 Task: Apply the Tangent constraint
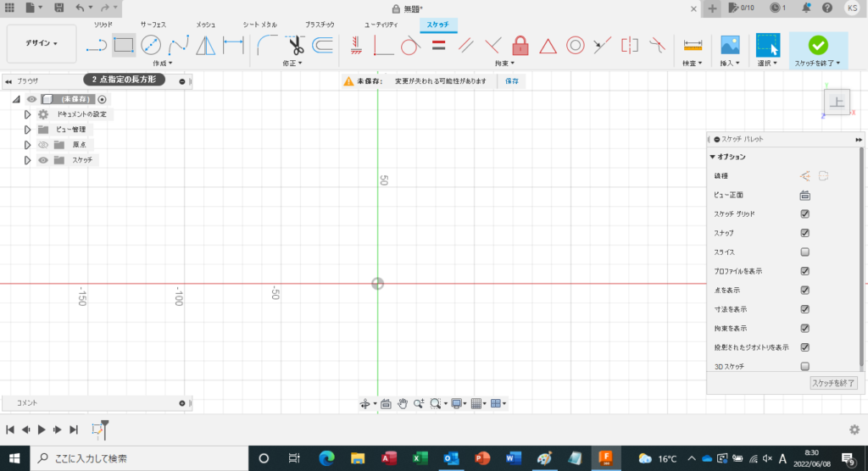click(x=410, y=46)
